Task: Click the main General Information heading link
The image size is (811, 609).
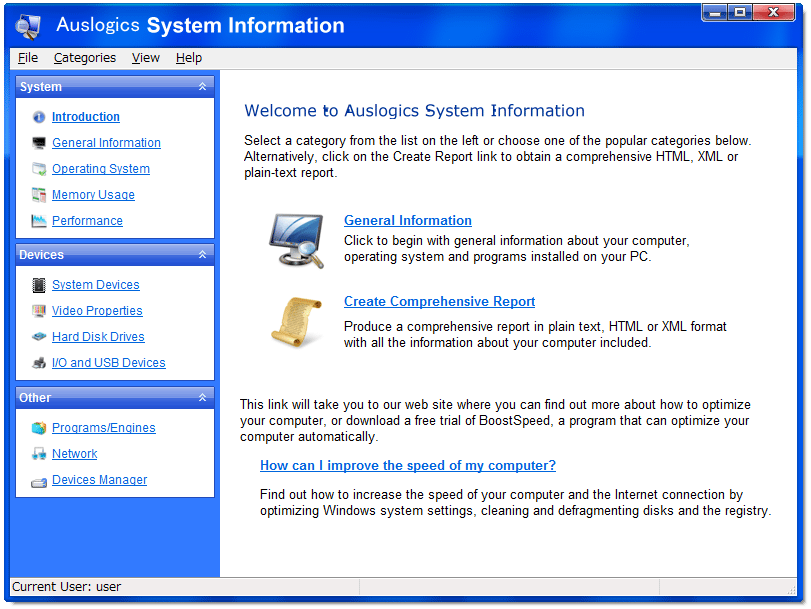Action: [x=408, y=220]
